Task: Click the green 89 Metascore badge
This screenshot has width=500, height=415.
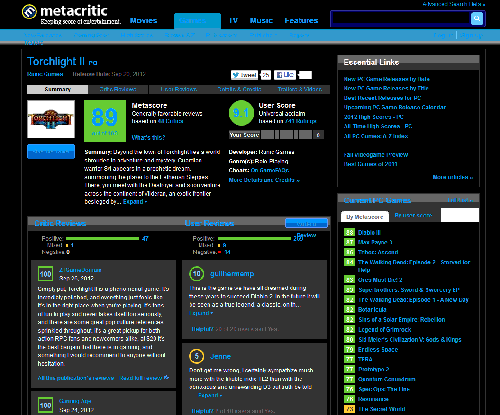Action: (105, 121)
